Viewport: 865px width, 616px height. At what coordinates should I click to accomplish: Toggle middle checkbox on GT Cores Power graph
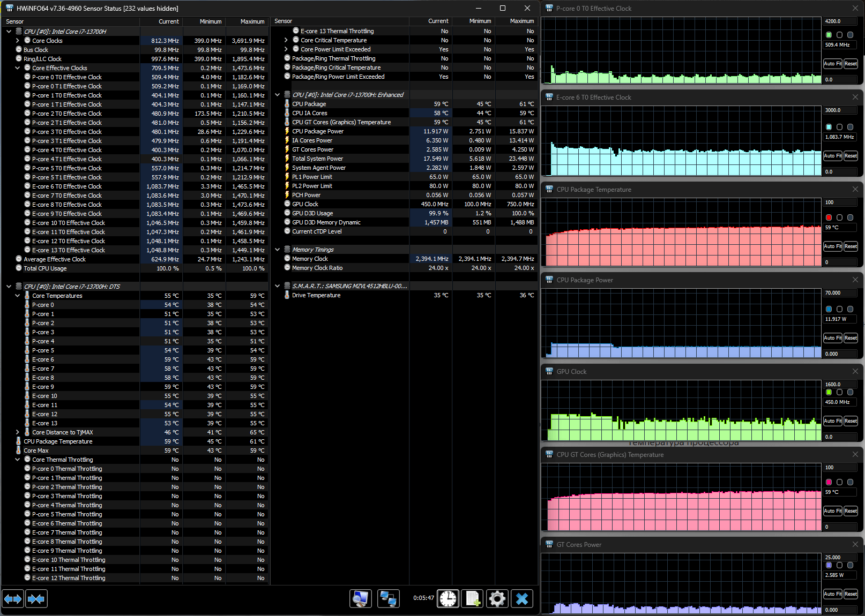pyautogui.click(x=840, y=565)
